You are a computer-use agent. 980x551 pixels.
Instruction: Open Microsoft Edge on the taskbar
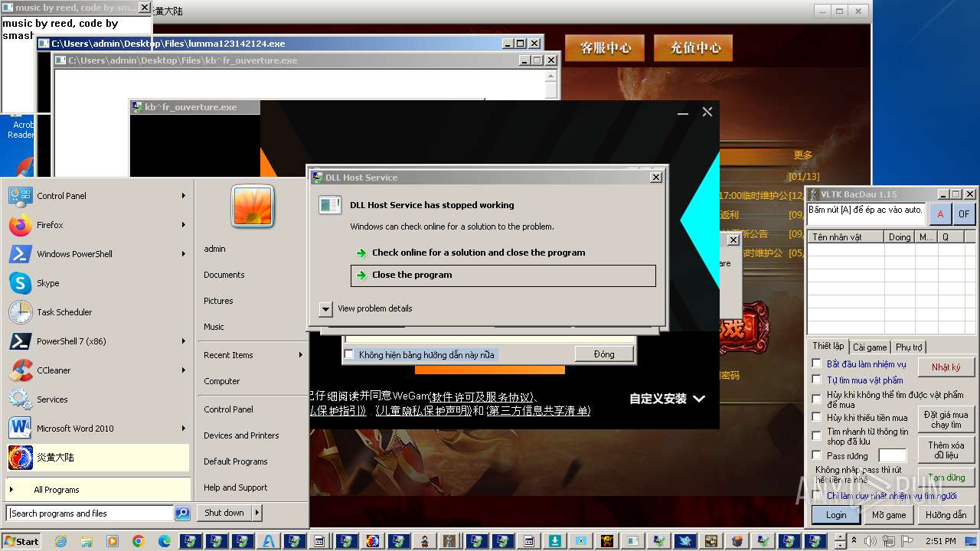[x=165, y=541]
